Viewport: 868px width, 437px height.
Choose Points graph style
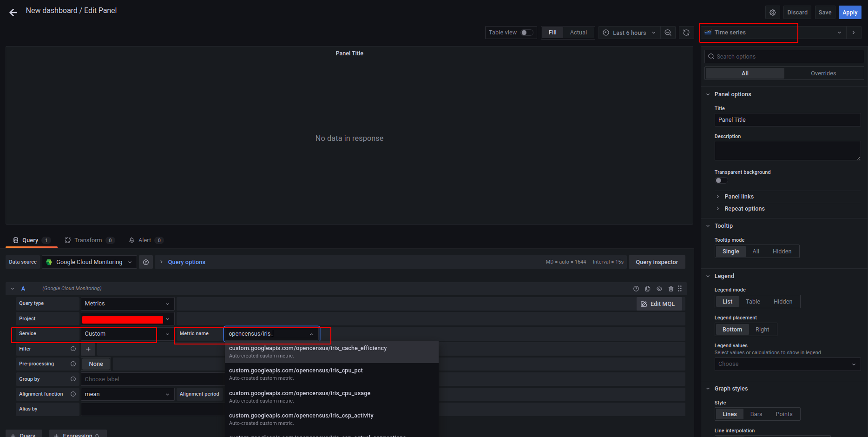784,414
